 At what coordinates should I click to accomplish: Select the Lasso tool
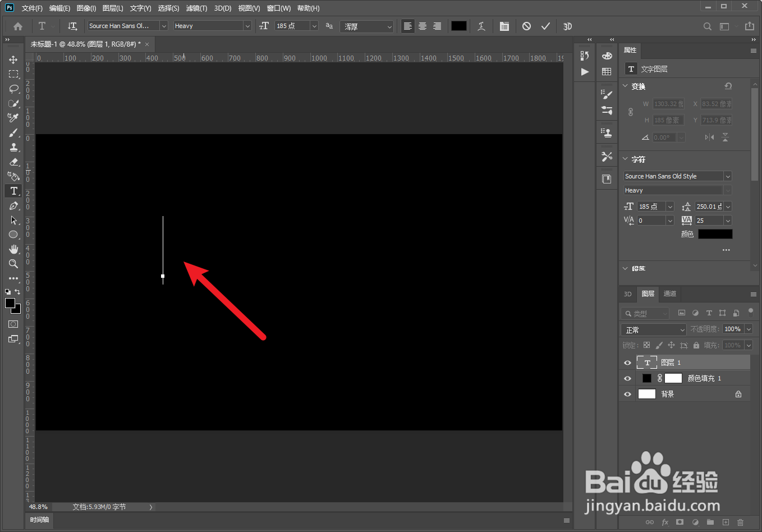(x=13, y=89)
